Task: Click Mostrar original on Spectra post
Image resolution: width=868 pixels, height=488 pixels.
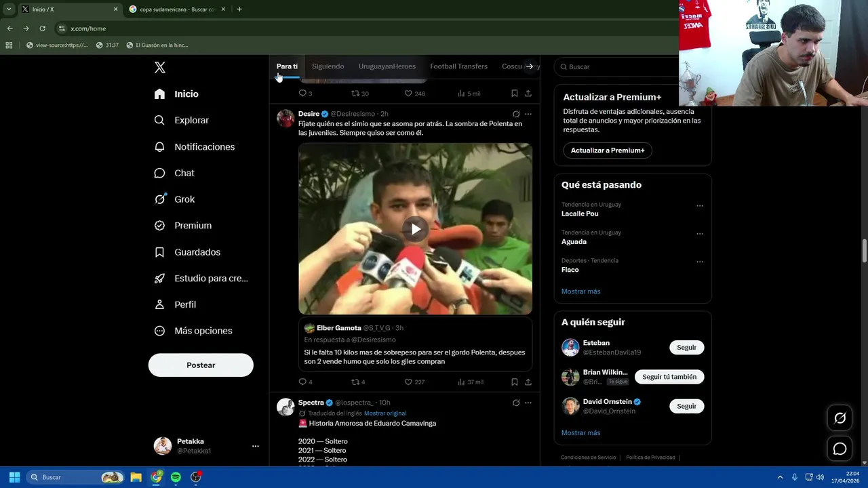Action: pos(385,413)
